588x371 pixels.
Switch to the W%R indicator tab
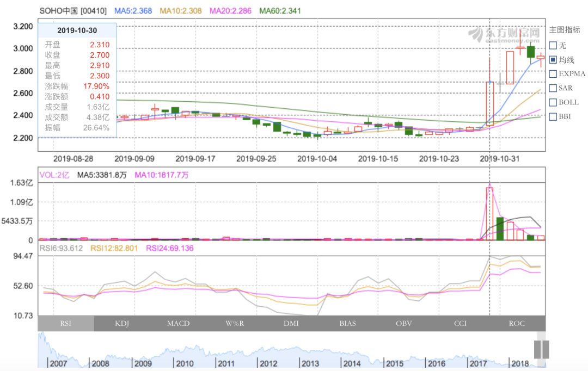click(x=235, y=324)
